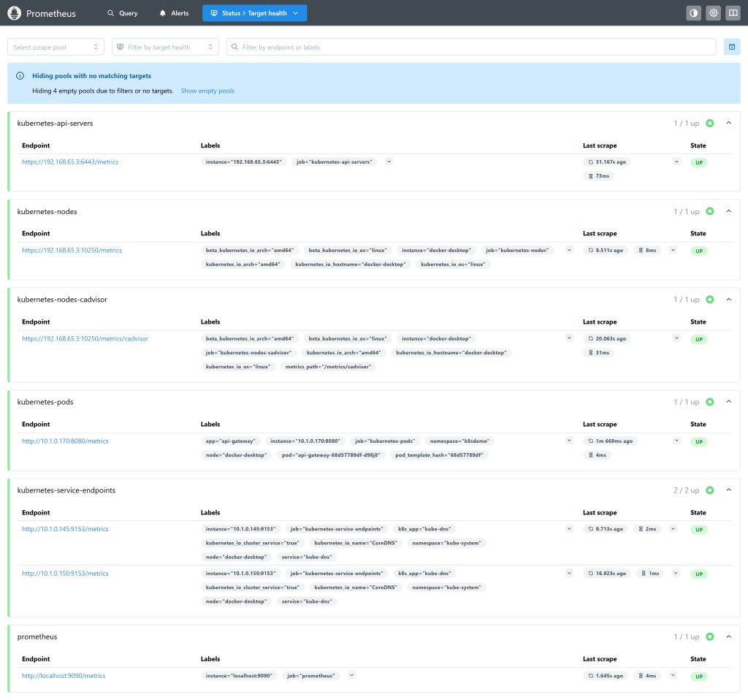This screenshot has height=700, width=748.
Task: Toggle the theme contrast icon
Action: click(x=694, y=13)
